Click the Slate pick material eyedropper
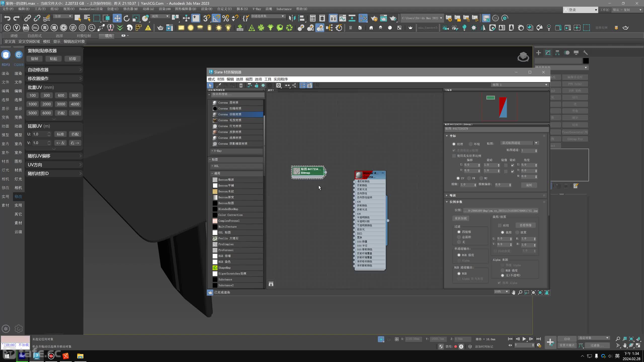 [x=219, y=85]
